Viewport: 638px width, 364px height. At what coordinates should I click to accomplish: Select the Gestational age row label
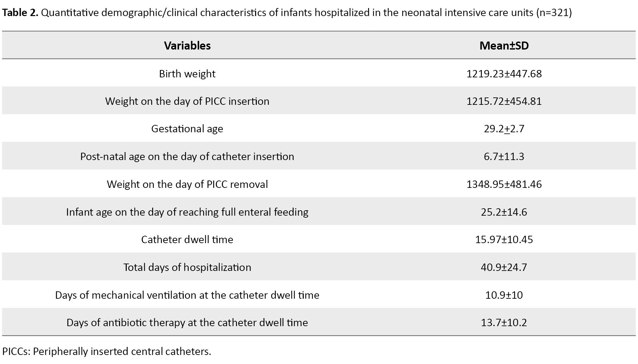187,129
